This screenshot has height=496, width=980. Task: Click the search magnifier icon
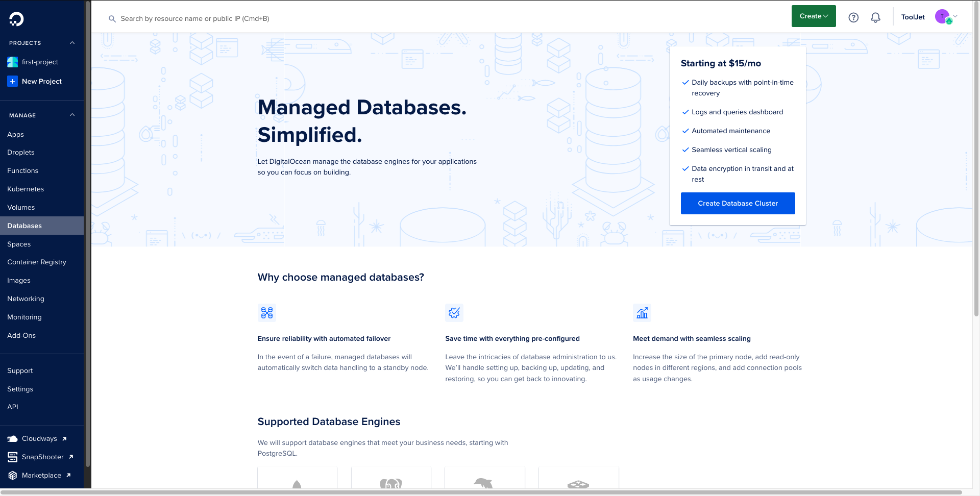[x=112, y=19]
